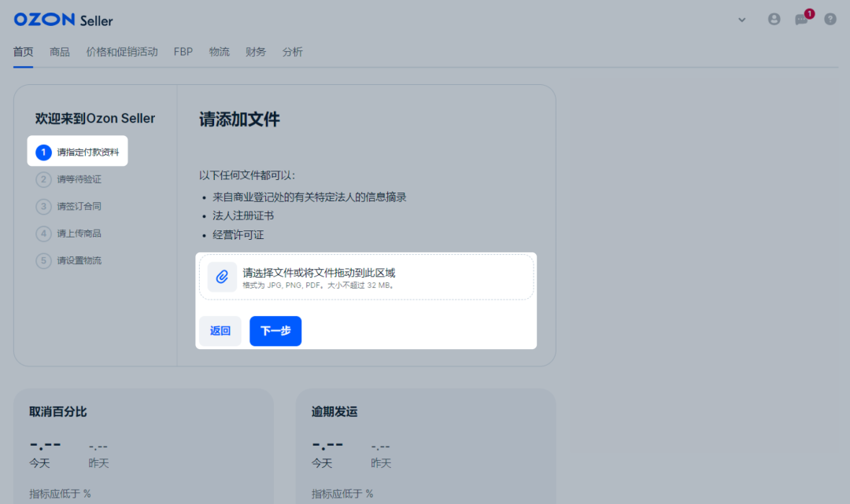Click 昨天 label in 逾期发运 card
The width and height of the screenshot is (850, 504).
pyautogui.click(x=381, y=463)
